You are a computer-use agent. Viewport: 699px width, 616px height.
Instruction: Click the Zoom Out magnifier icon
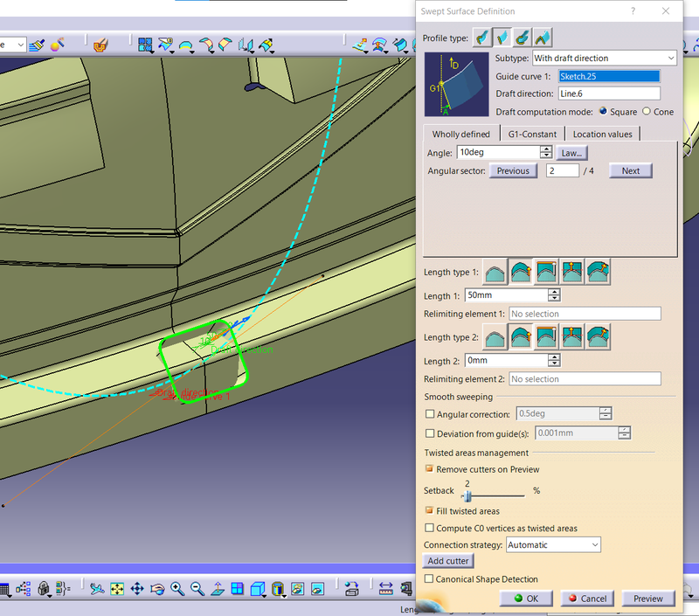point(197,590)
